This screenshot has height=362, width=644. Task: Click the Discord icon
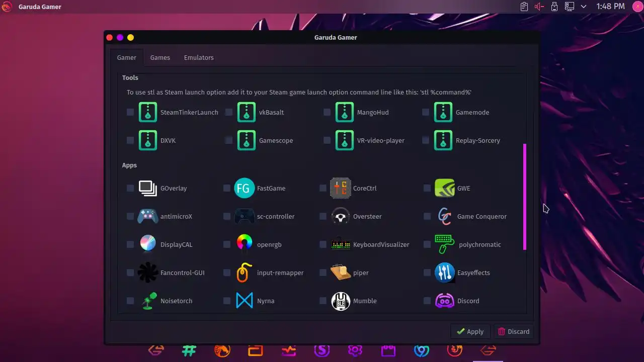pos(445,301)
